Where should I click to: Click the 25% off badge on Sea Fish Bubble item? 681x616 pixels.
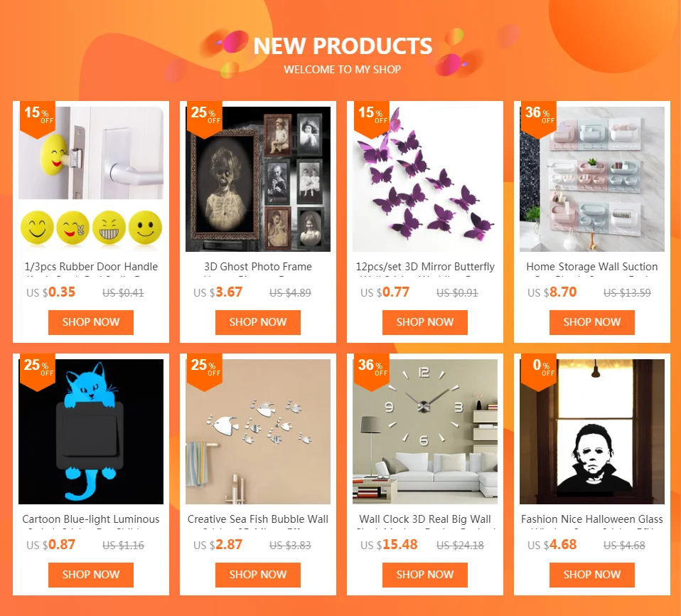(205, 371)
